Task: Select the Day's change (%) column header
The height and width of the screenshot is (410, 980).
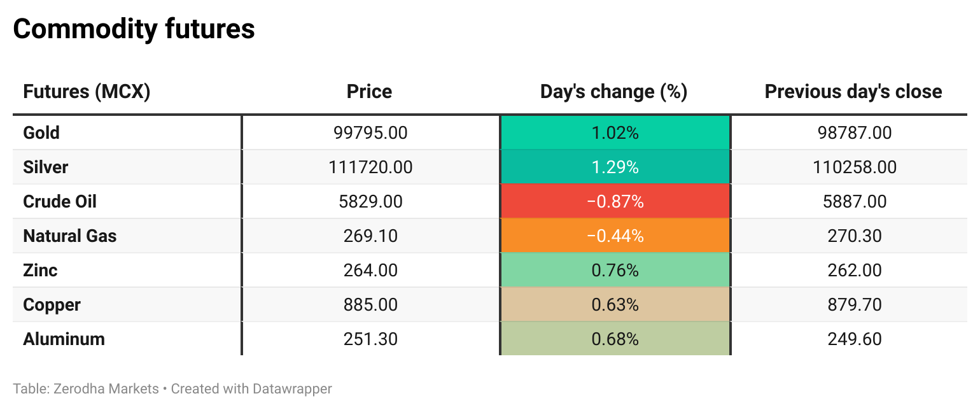Action: [613, 92]
